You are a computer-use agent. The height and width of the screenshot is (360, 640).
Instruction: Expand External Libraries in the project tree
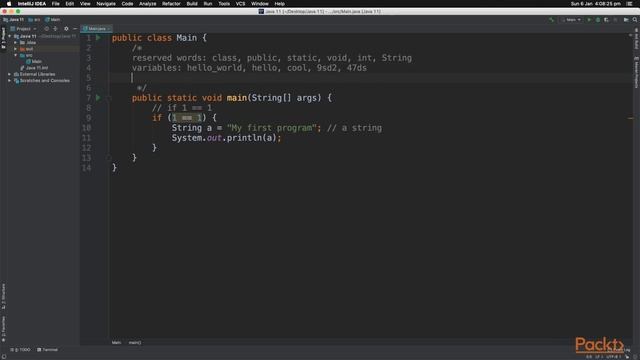[x=10, y=74]
